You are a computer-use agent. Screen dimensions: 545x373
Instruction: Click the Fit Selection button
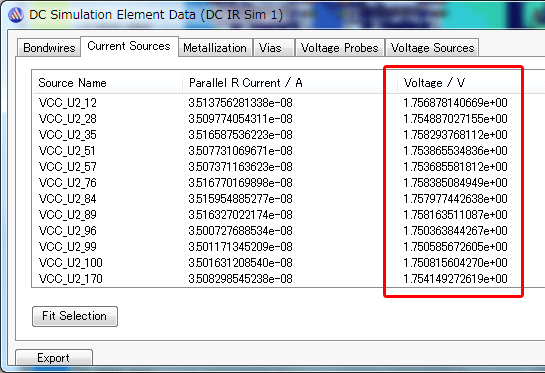[x=75, y=316]
